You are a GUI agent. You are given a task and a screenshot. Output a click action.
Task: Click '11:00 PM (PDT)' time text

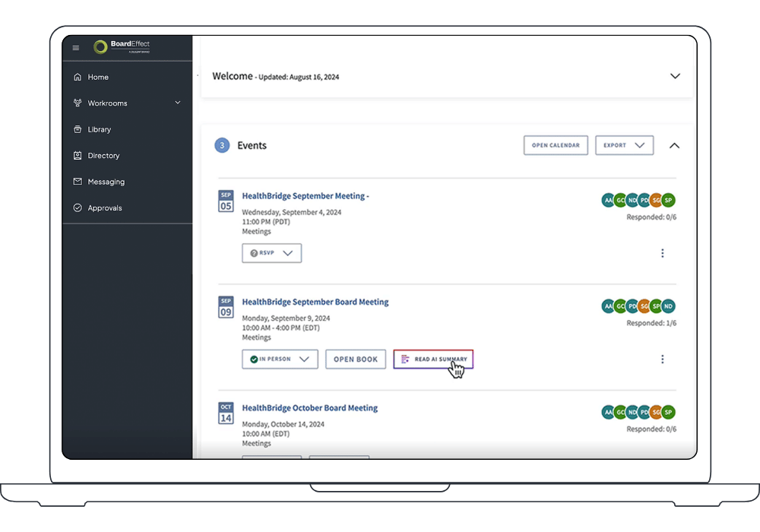tap(266, 223)
